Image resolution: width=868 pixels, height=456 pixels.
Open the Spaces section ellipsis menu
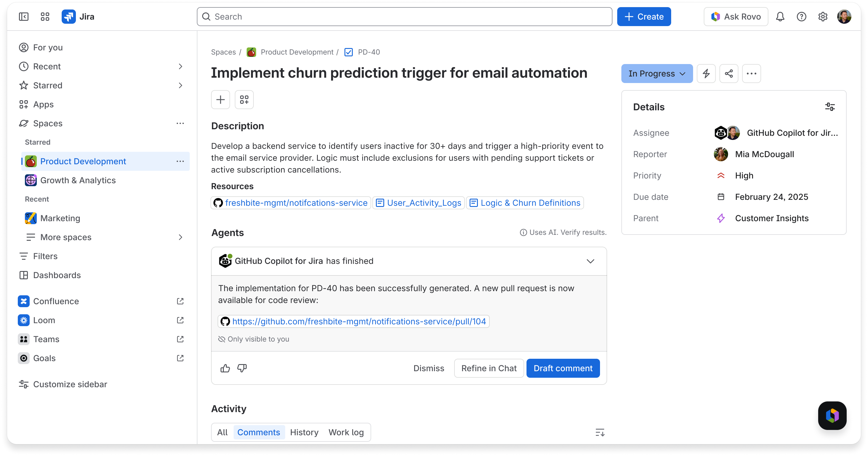coord(180,123)
